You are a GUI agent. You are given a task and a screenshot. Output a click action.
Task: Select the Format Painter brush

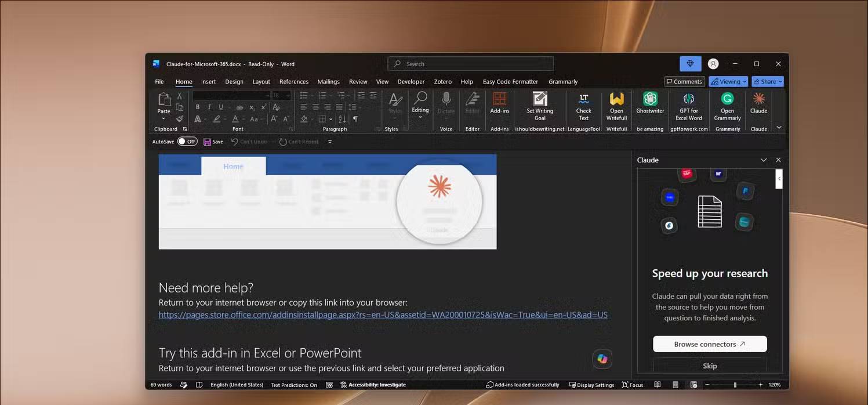click(180, 118)
